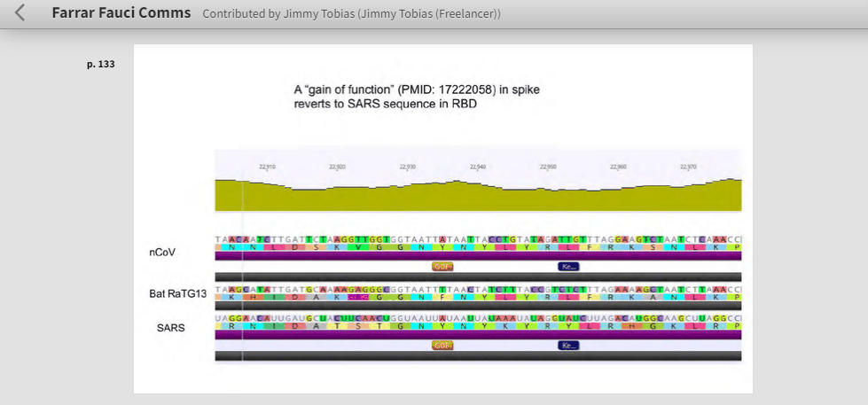Viewport: 868px width, 405px height.
Task: Click the nCoV row GoF marker
Action: coord(442,267)
